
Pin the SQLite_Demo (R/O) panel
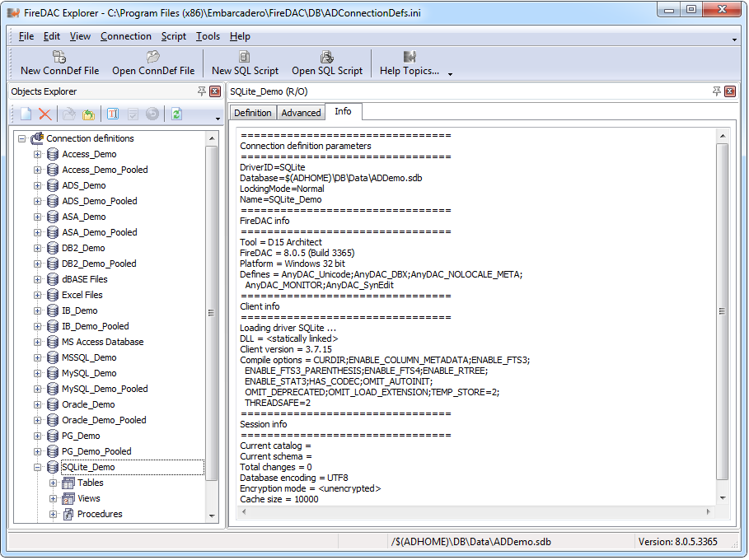click(x=716, y=91)
